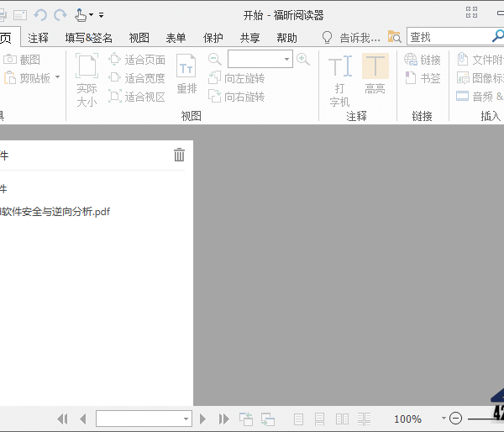
Task: Click the zoom in magnifier in ribbon
Action: (x=303, y=60)
